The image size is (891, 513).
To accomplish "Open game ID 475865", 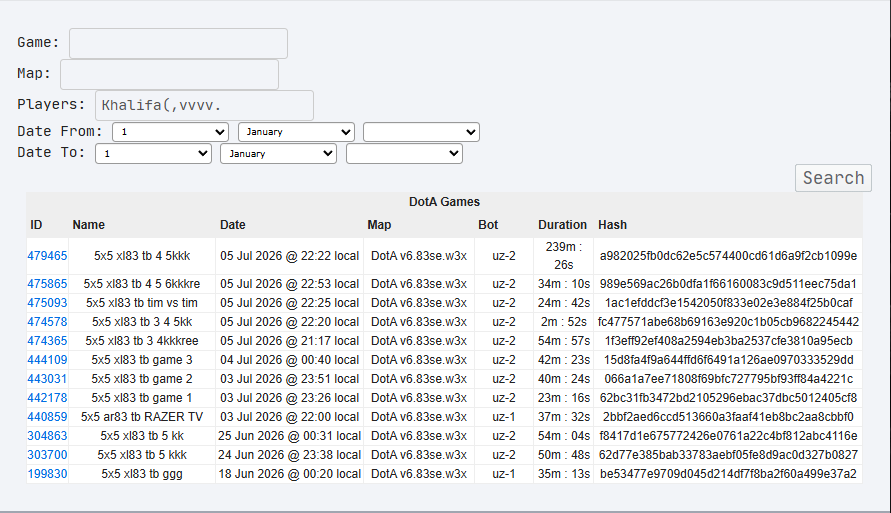I will 47,283.
